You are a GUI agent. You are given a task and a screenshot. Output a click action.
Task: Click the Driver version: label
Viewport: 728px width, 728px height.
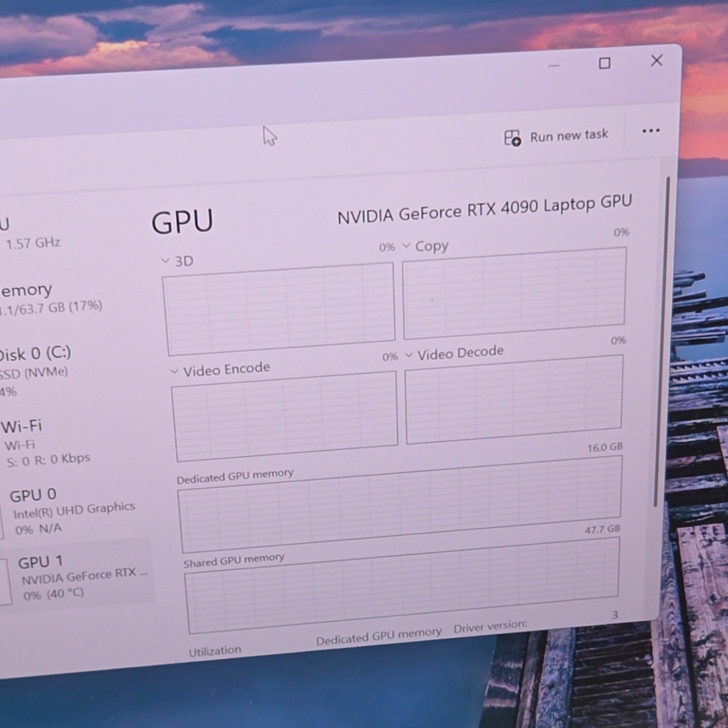(490, 626)
